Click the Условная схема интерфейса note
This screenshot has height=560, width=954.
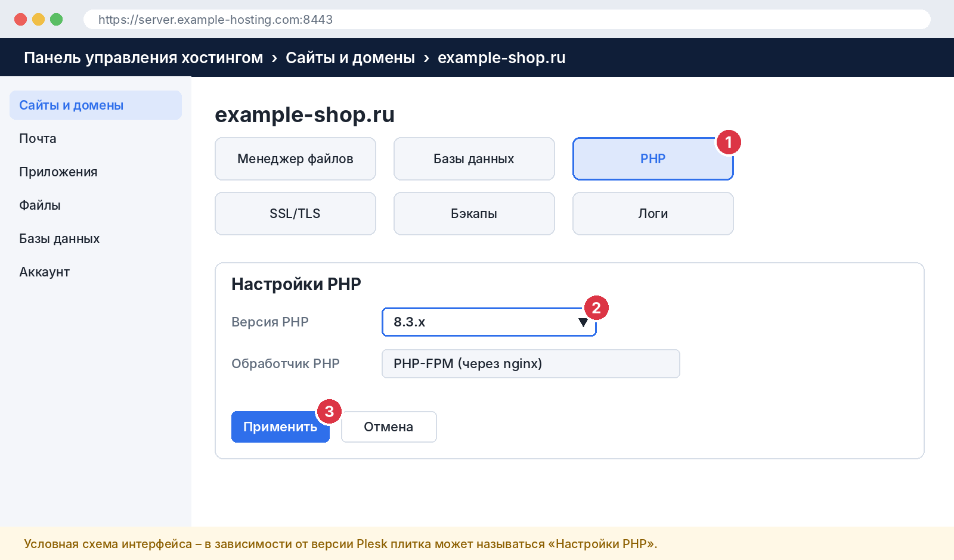pyautogui.click(x=340, y=544)
